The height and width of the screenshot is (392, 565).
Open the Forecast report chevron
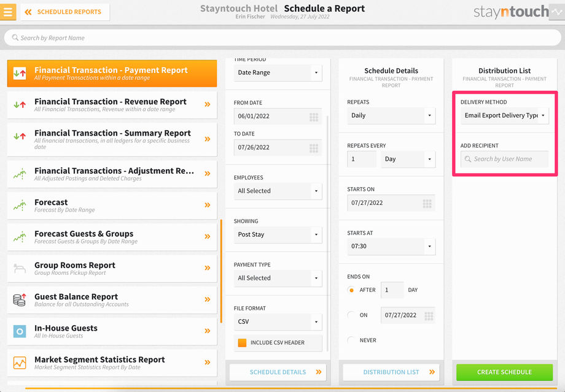[x=208, y=205]
